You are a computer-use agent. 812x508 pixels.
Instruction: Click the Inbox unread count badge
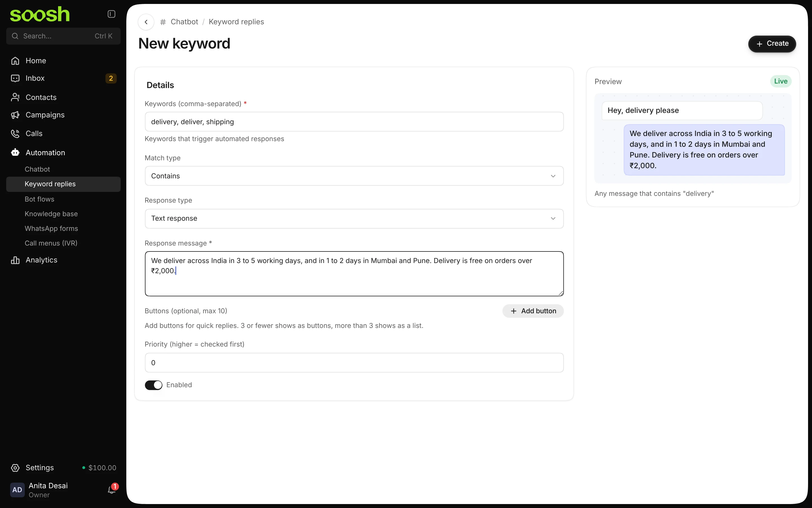[x=111, y=78]
